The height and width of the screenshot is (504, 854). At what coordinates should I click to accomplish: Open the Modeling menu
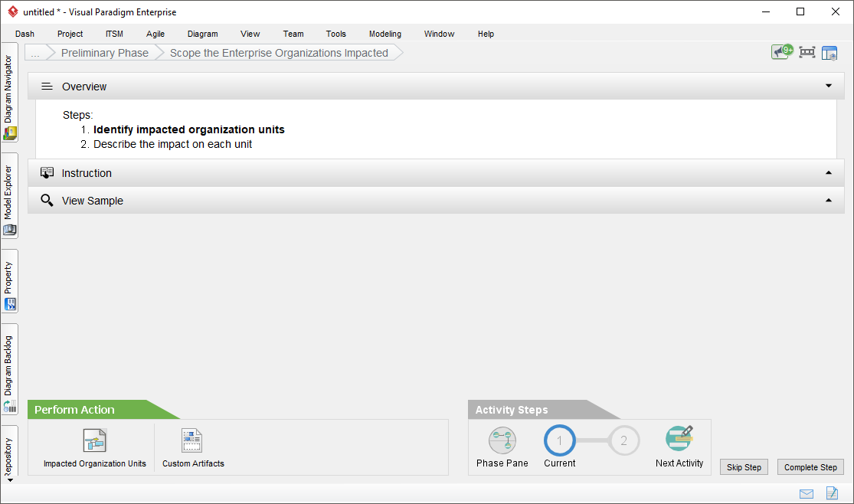tap(384, 34)
